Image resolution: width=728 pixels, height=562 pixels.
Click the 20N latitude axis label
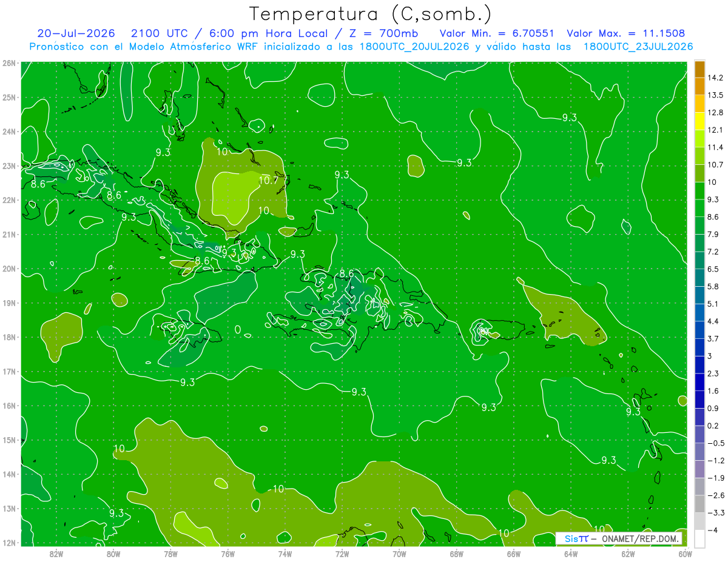[8, 269]
